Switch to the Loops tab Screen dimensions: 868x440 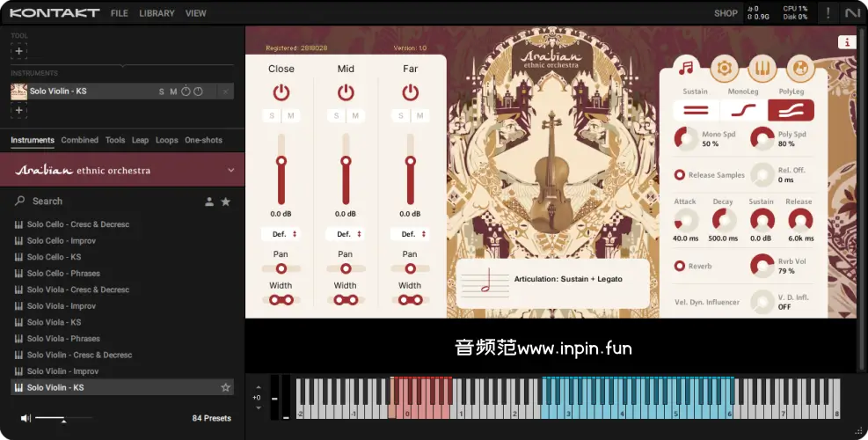[x=166, y=140]
